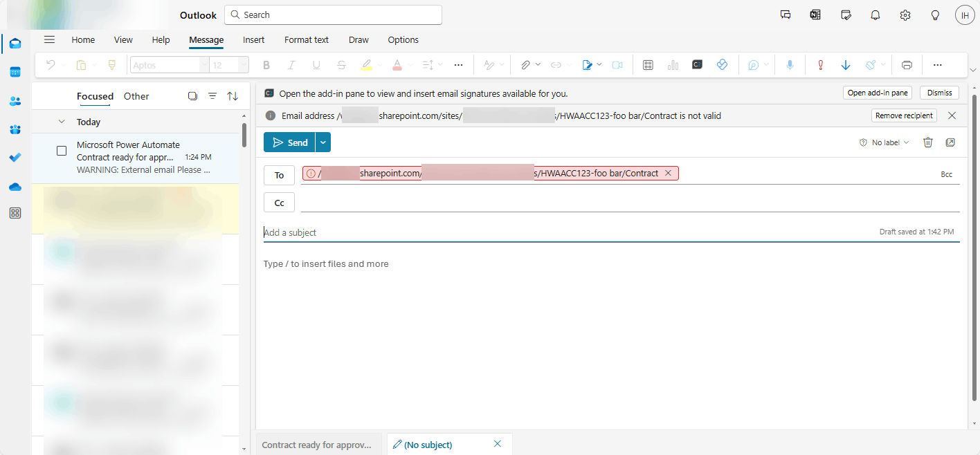980x455 pixels.
Task: Open To Do checkmark app
Action: click(15, 158)
